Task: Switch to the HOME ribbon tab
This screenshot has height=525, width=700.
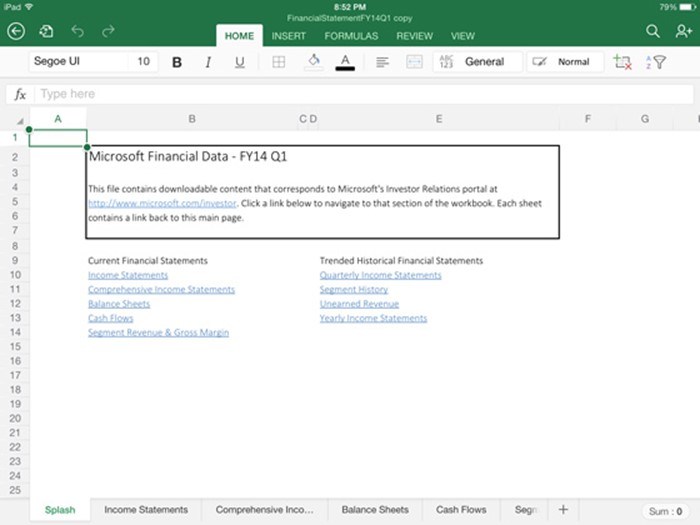Action: pos(239,36)
